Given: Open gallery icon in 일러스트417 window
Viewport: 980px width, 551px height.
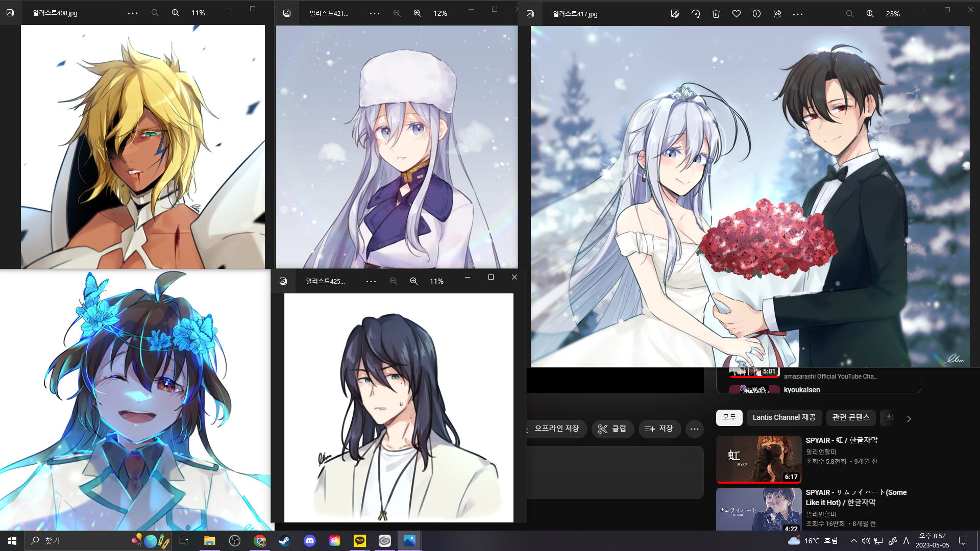Looking at the screenshot, I should [530, 14].
